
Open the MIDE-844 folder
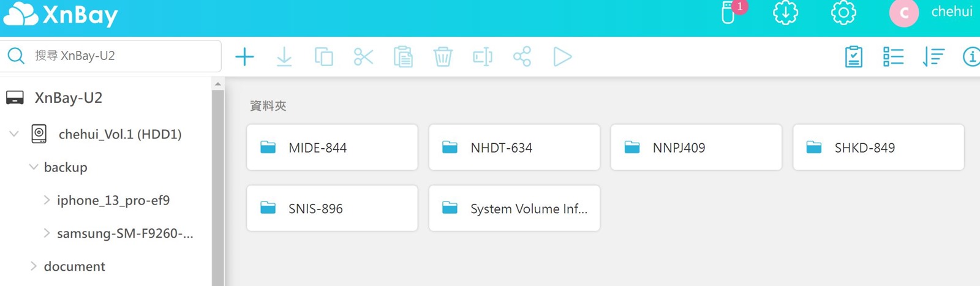pos(332,148)
